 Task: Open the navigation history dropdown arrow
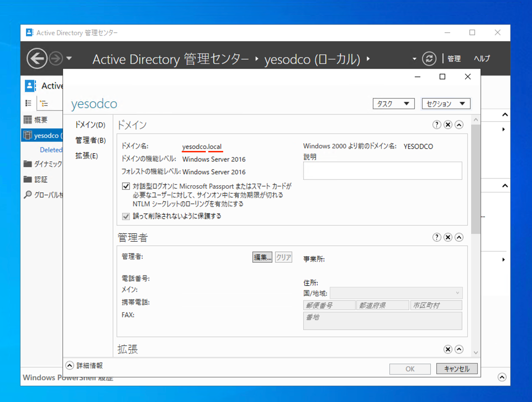tap(69, 58)
